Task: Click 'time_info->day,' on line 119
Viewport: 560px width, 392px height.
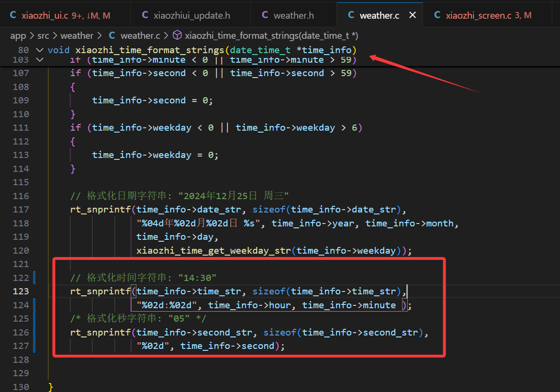Action: (x=177, y=237)
